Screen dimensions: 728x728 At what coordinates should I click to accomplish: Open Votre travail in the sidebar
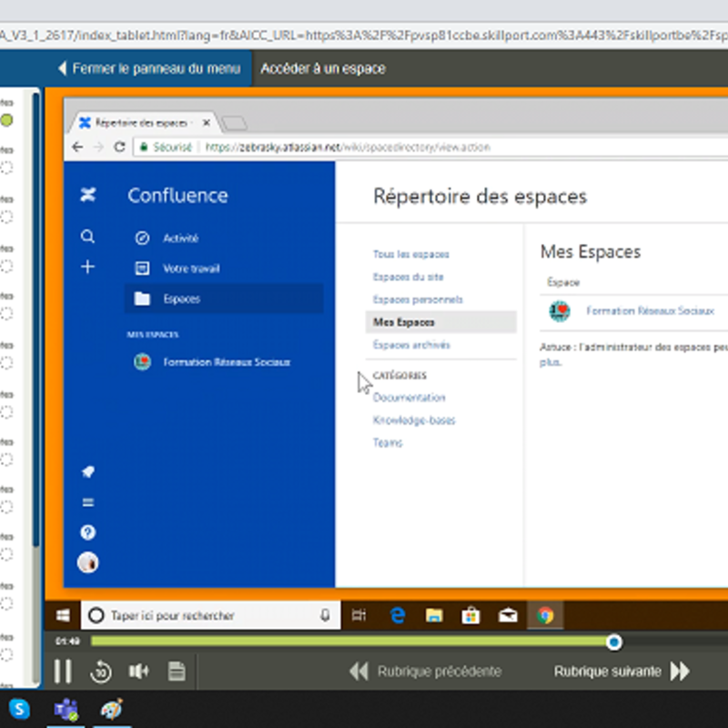click(x=223, y=268)
